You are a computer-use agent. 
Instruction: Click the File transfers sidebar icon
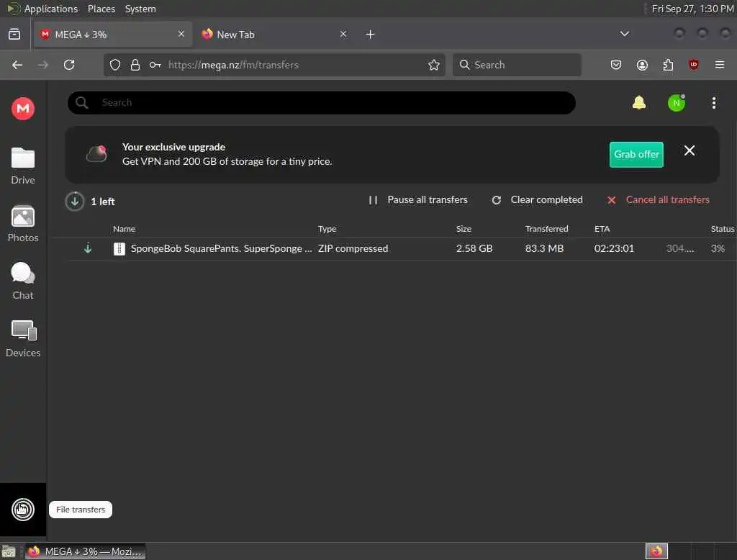click(22, 509)
